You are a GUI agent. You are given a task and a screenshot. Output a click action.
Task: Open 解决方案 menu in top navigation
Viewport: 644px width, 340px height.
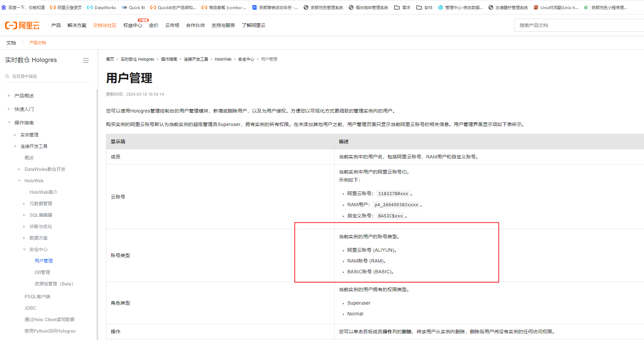pyautogui.click(x=77, y=25)
